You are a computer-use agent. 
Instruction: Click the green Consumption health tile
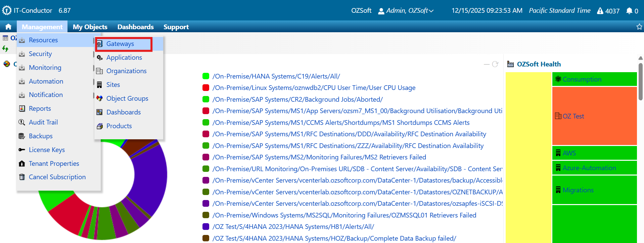(x=594, y=79)
